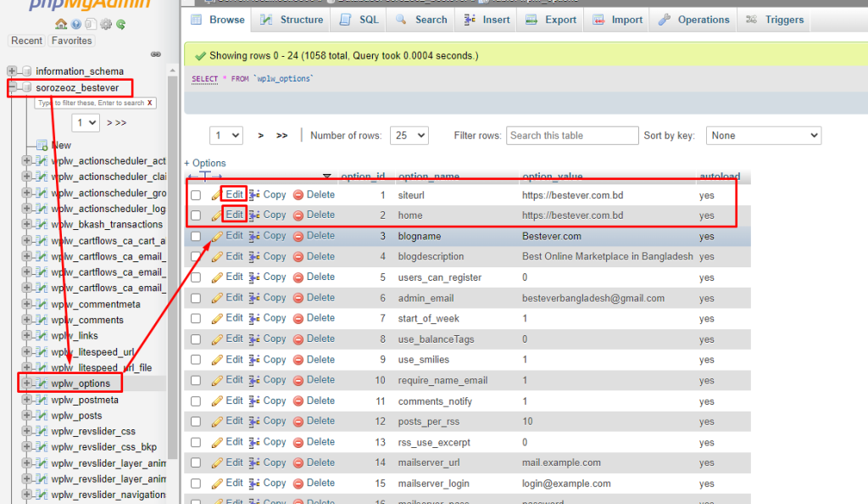Go to next results page with > link
Image resolution: width=868 pixels, height=504 pixels.
pyautogui.click(x=261, y=136)
